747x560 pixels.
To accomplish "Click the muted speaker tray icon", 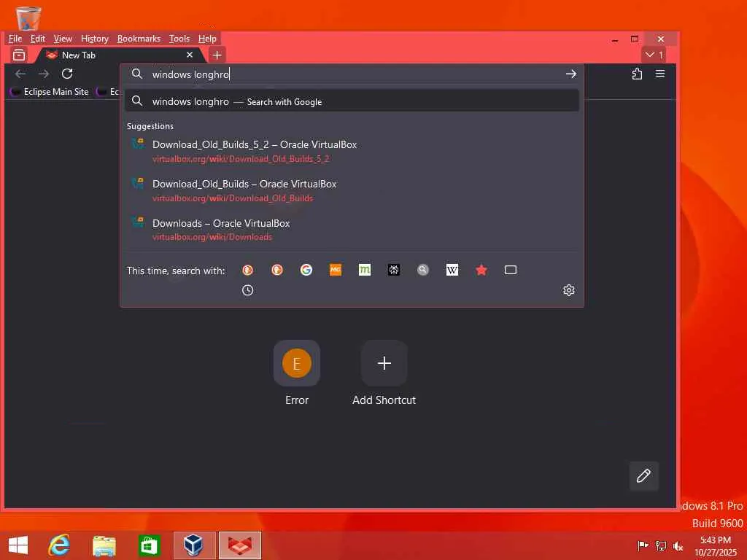I will point(678,545).
